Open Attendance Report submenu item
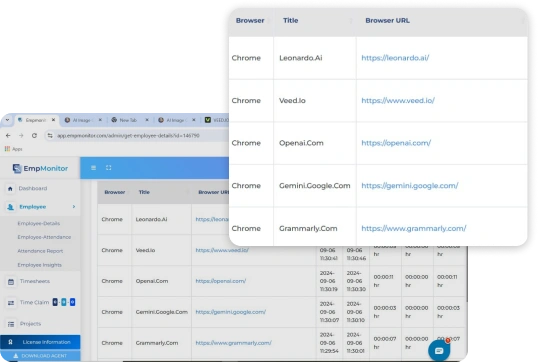 tap(40, 251)
